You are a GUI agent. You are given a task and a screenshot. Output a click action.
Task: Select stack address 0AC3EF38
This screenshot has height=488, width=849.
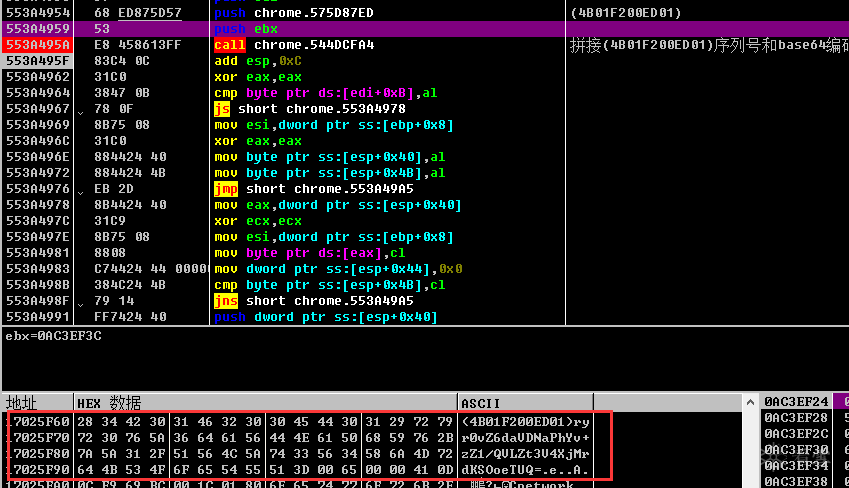coord(796,482)
